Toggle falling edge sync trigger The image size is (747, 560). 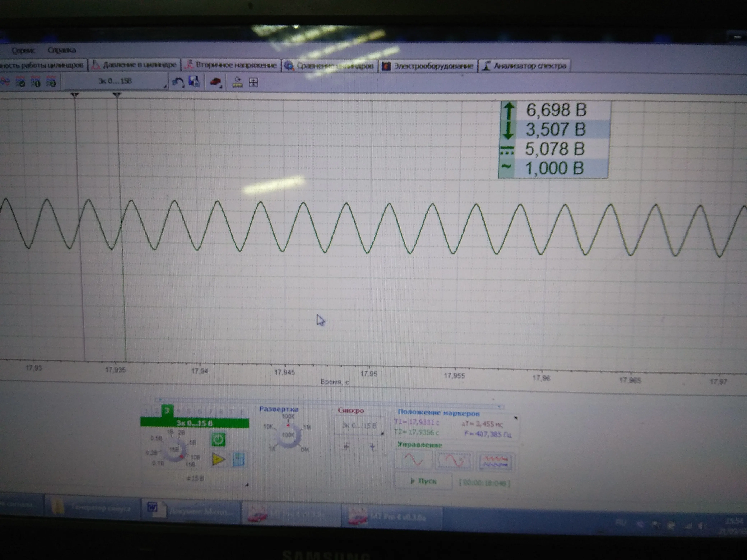click(x=372, y=447)
